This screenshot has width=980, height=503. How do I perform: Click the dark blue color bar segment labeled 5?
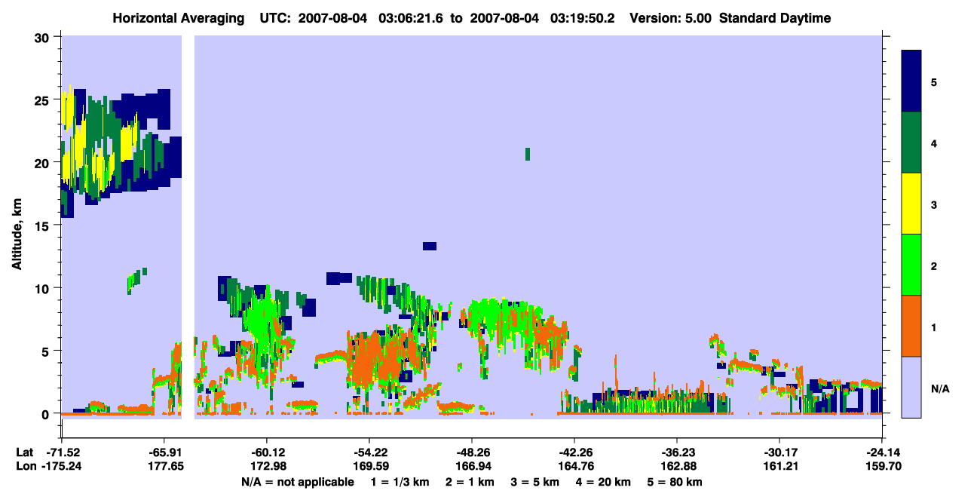coord(912,81)
